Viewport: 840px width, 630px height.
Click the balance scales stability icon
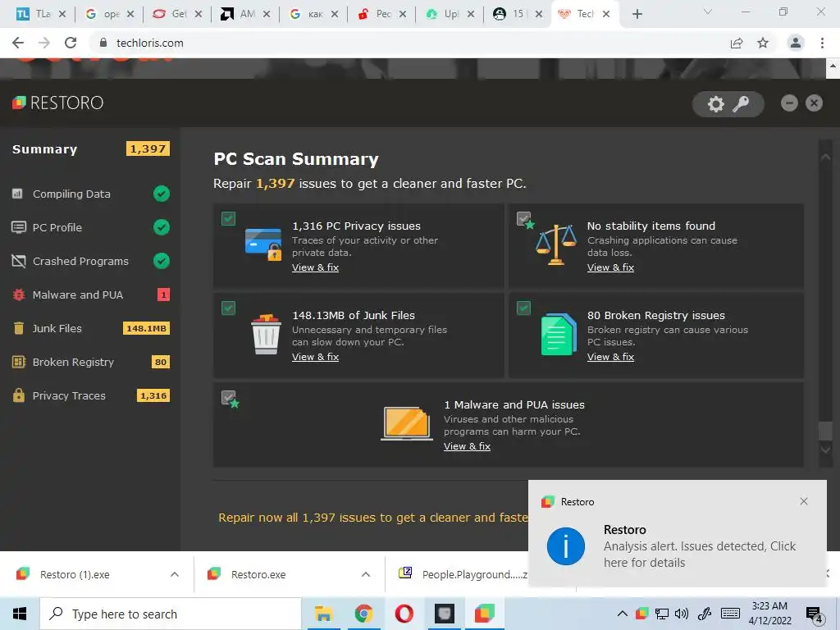556,244
